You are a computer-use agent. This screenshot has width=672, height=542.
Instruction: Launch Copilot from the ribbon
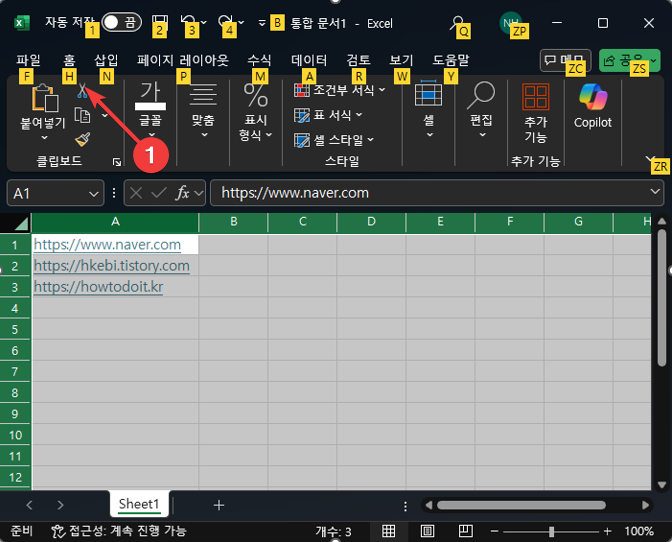click(593, 105)
